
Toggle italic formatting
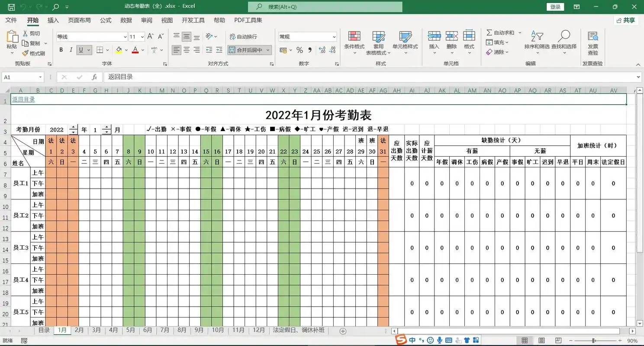tap(71, 50)
